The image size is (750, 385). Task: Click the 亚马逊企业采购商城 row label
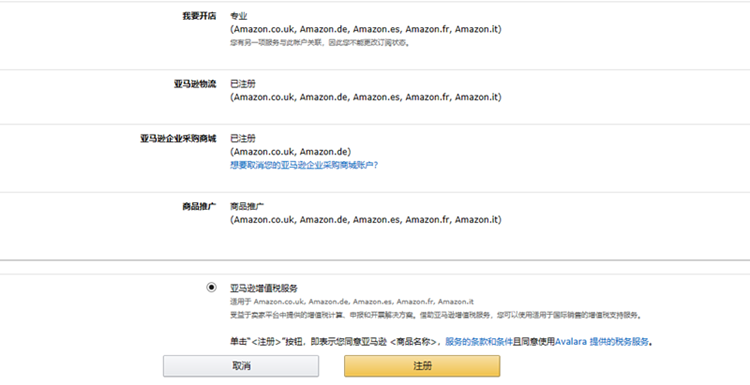pos(178,139)
